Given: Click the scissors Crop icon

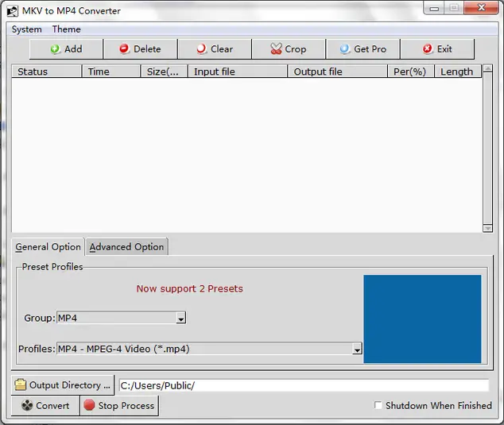Looking at the screenshot, I should [x=276, y=48].
